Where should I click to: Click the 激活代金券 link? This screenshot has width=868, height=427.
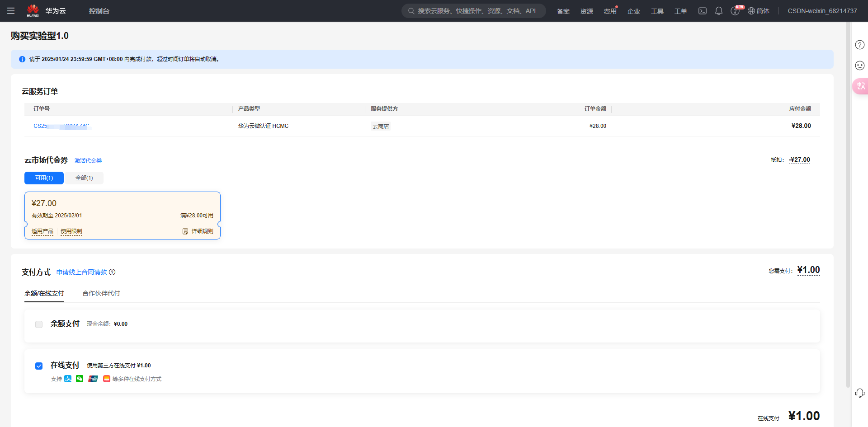(x=88, y=161)
